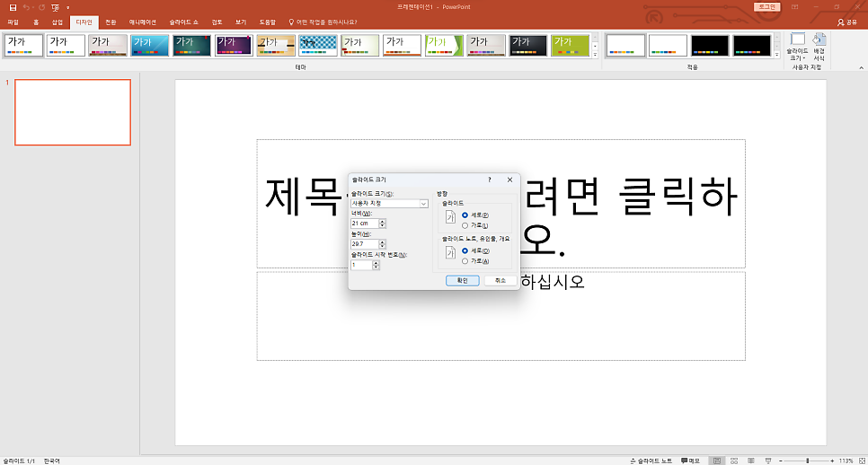Apply the lime green theme thumbnail
Screen dimensions: 868x465
coord(571,46)
